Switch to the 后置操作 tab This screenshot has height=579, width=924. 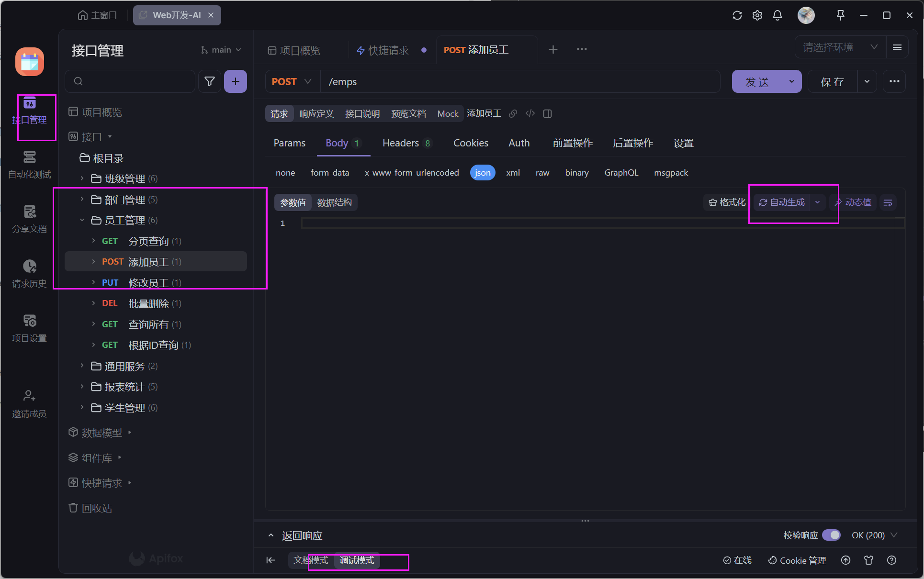[x=632, y=143]
